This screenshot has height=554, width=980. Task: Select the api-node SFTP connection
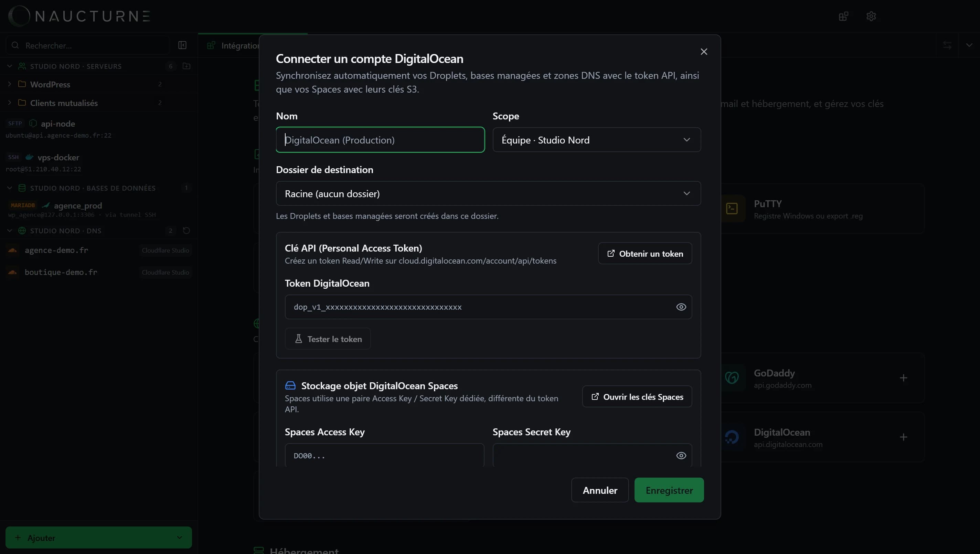(x=98, y=129)
